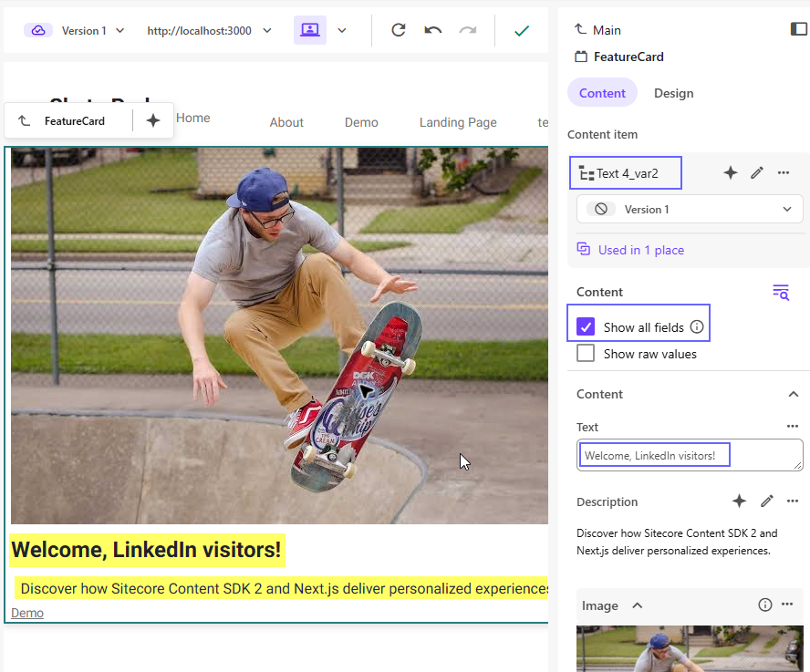Reload the canvas with the refresh icon
Screen dimensions: 810x672
click(398, 30)
